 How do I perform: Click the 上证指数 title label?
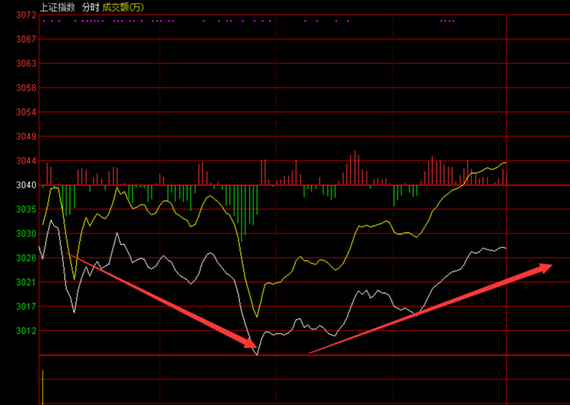pyautogui.click(x=57, y=8)
